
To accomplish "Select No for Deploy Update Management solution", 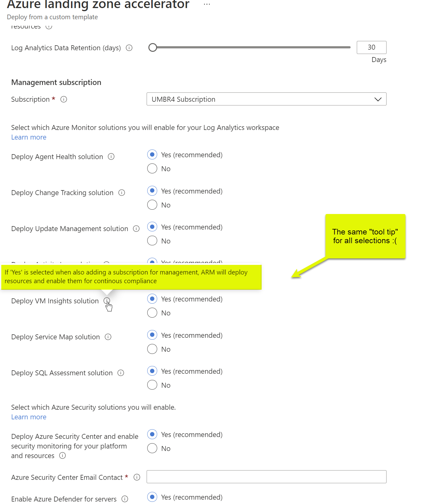I will pos(152,241).
